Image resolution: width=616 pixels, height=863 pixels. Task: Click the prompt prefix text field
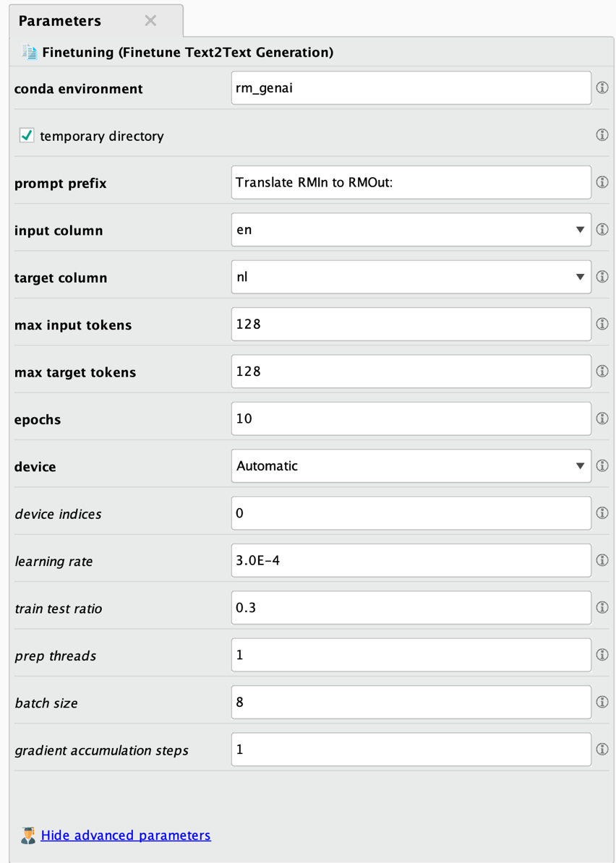[411, 182]
